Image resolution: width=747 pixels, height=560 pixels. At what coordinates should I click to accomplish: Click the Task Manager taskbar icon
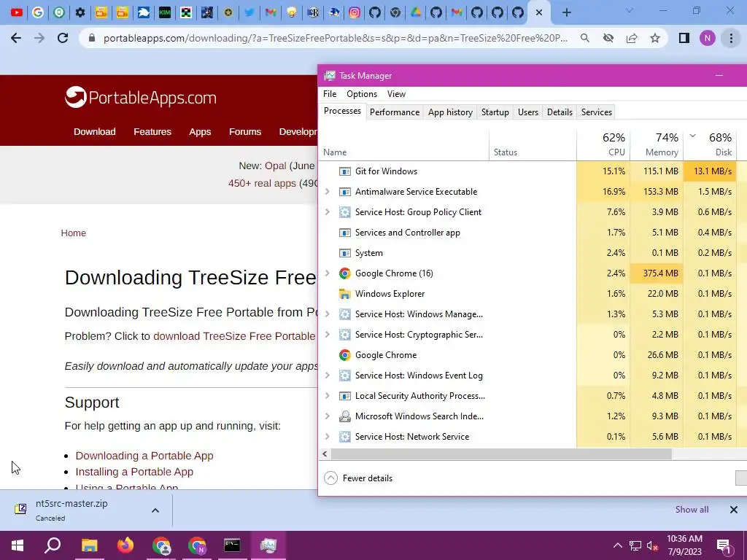pyautogui.click(x=268, y=545)
